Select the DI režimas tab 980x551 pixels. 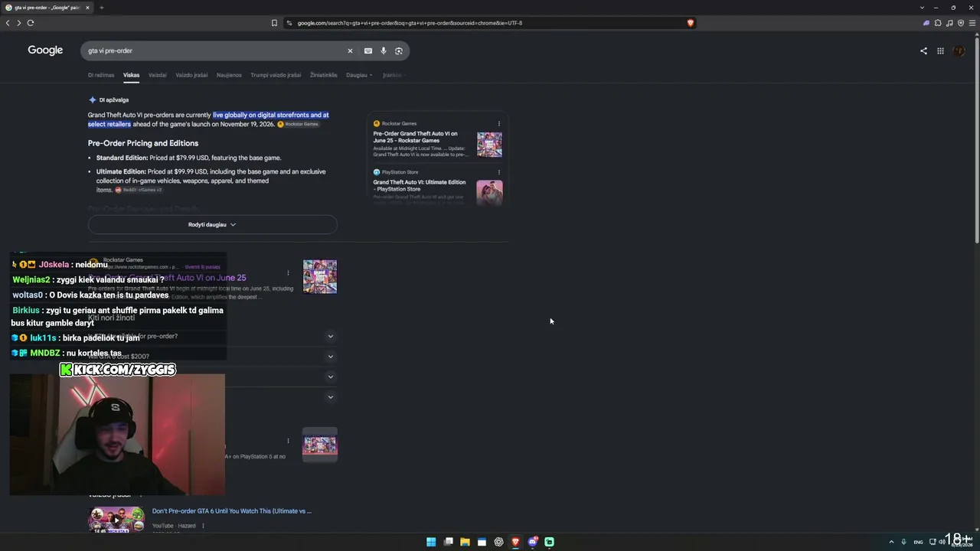click(101, 75)
